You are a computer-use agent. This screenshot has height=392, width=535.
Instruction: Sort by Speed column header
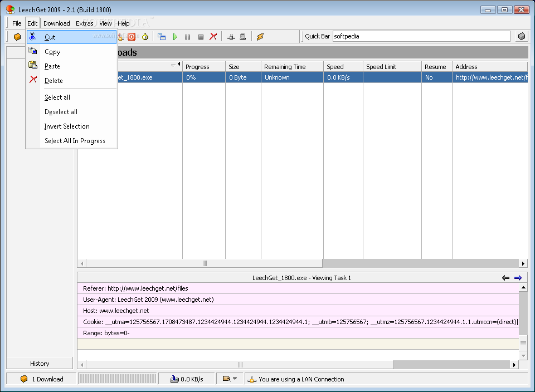coord(343,67)
